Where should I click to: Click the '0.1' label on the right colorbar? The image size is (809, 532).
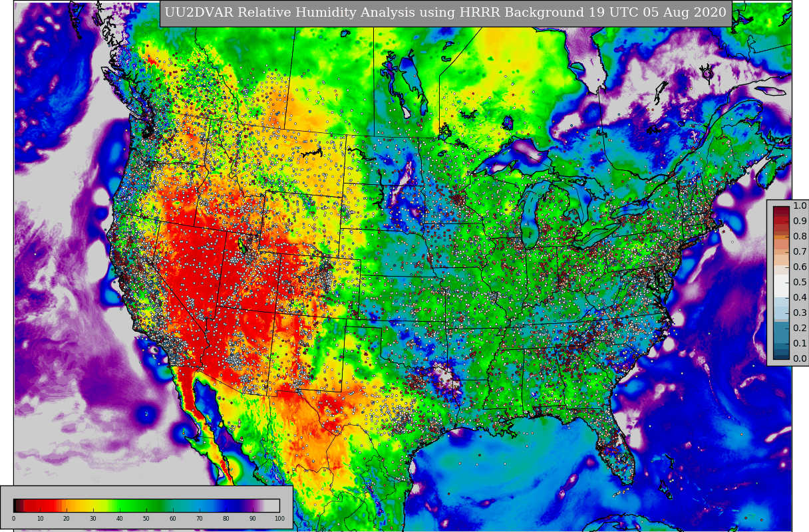tap(799, 343)
